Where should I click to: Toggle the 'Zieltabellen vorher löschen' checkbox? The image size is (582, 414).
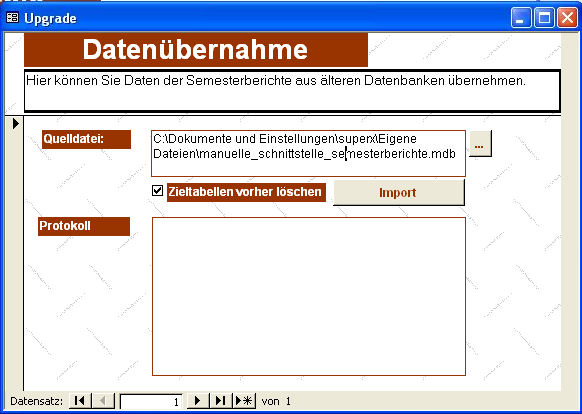(x=157, y=191)
